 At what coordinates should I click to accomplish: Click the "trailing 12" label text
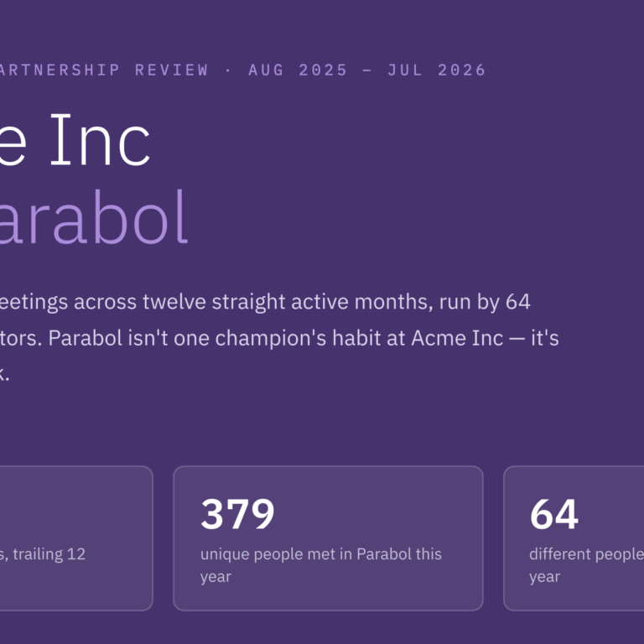49,554
